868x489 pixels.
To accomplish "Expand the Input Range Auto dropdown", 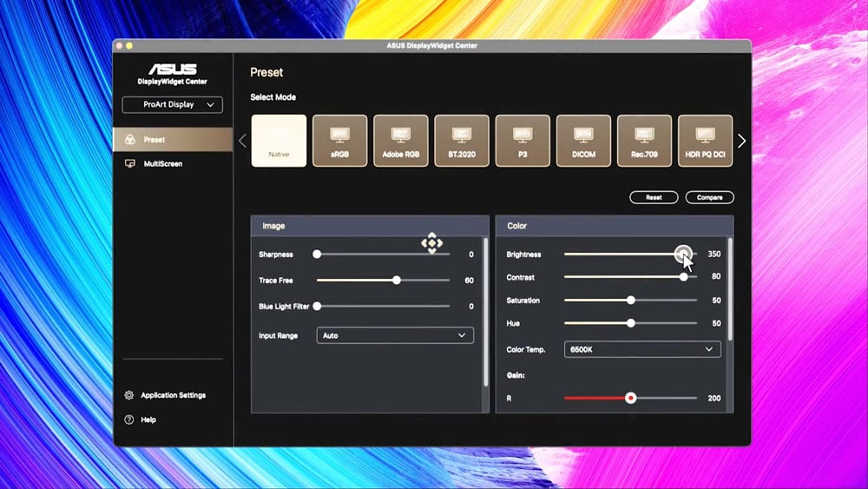I will [x=395, y=335].
